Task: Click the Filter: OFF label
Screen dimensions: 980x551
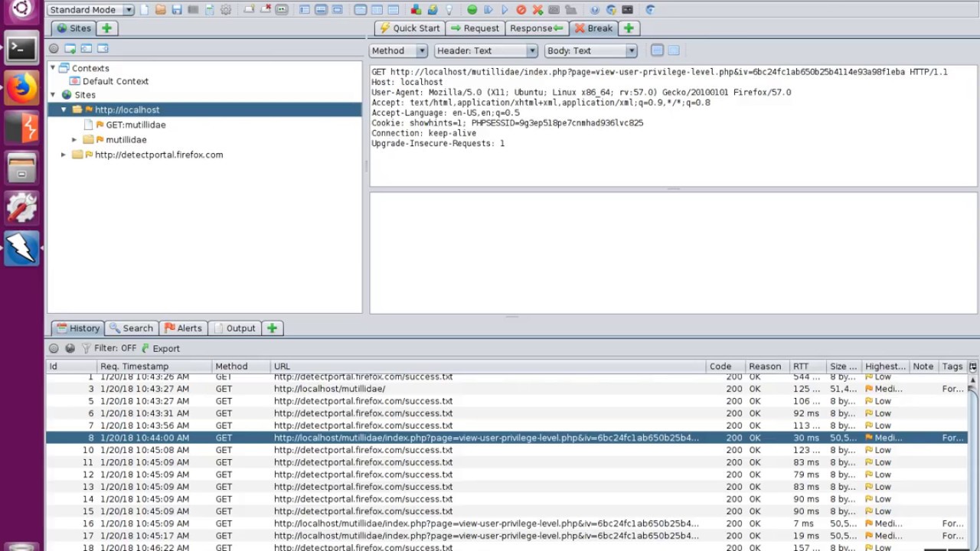Action: 115,348
